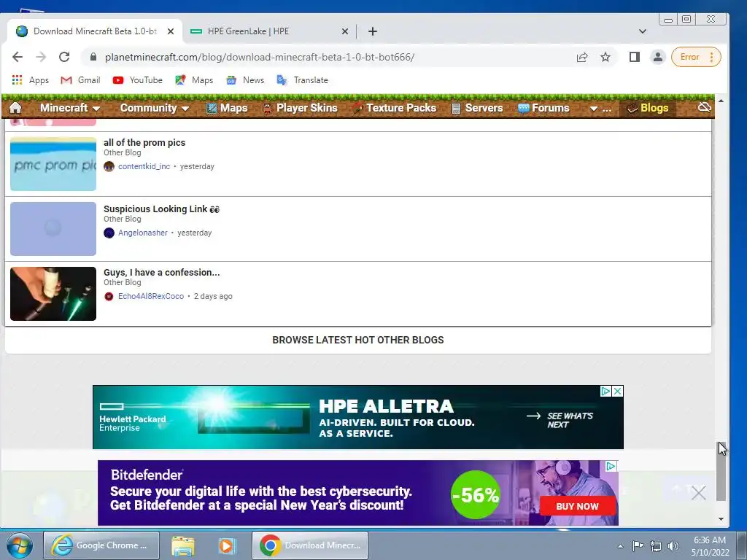Open a new tab with plus button
Screen dimensions: 747x560
click(x=373, y=31)
